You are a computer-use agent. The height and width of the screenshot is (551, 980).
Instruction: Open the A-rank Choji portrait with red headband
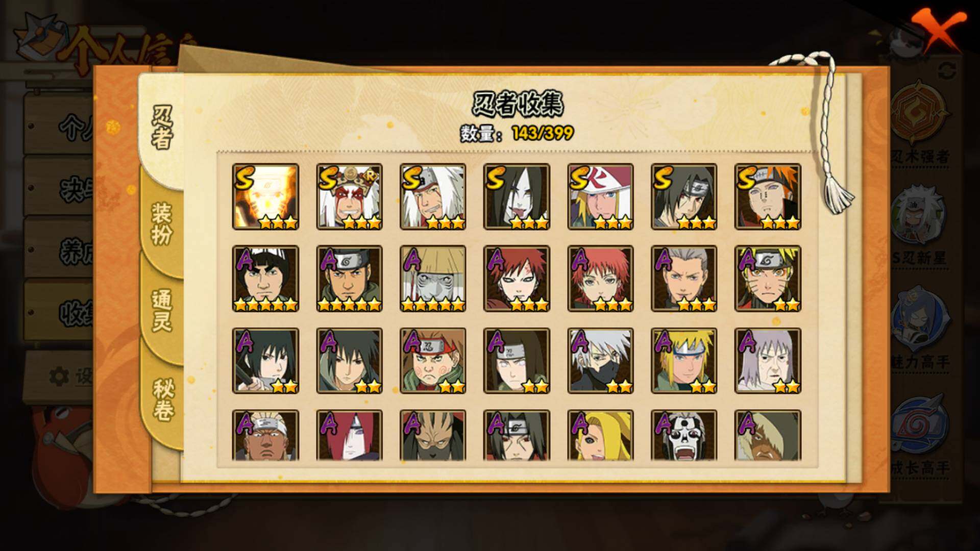tap(433, 361)
